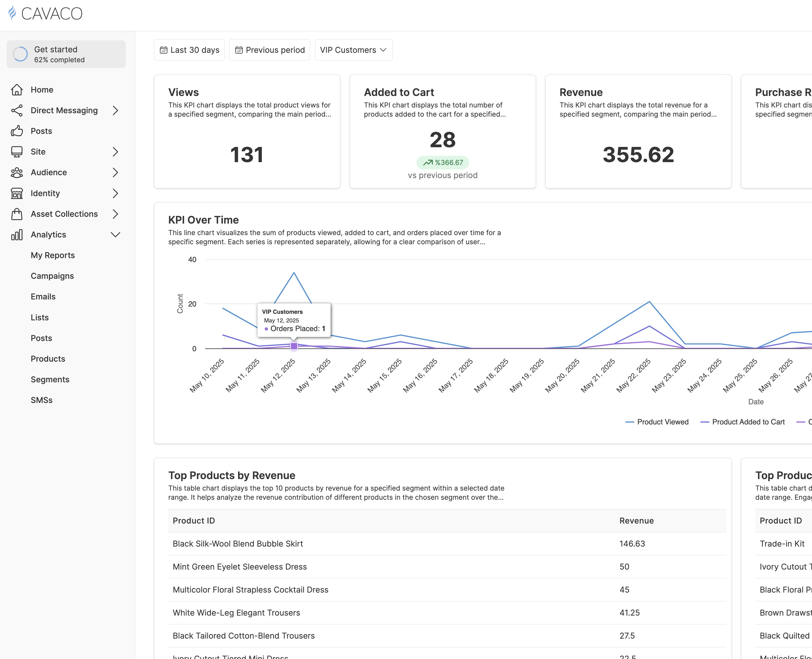Image resolution: width=812 pixels, height=659 pixels.
Task: Click the Site monitor icon
Action: point(17,152)
